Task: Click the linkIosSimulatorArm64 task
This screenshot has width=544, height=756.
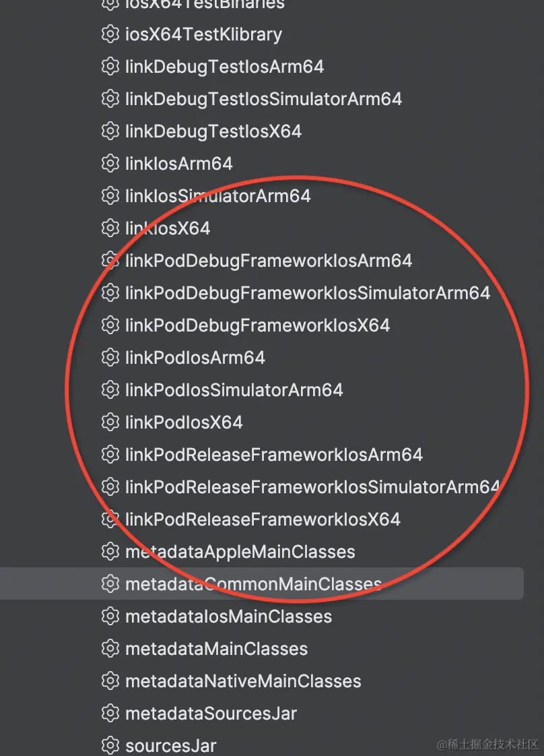Action: tap(217, 195)
